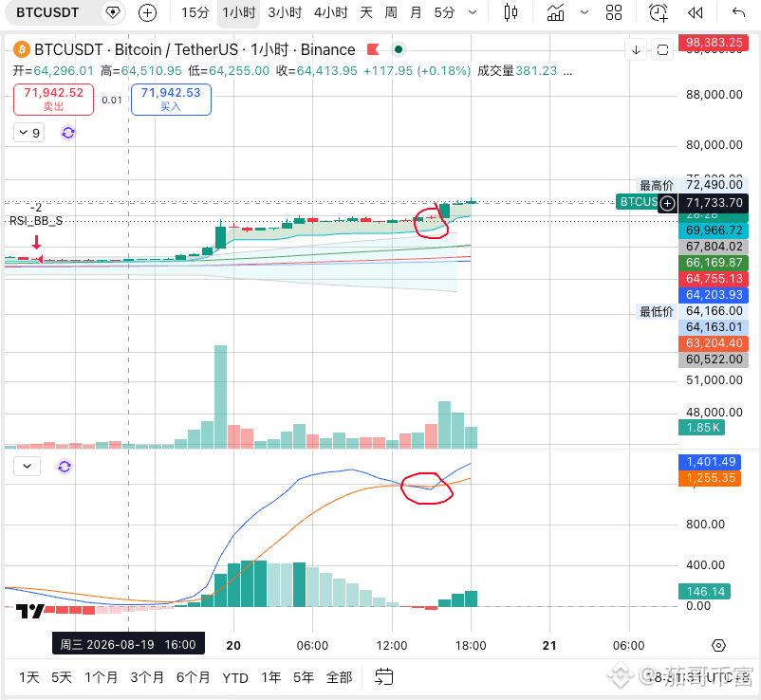The height and width of the screenshot is (700, 761).
Task: Create an alert with the alarm clock icon
Action: [659, 12]
